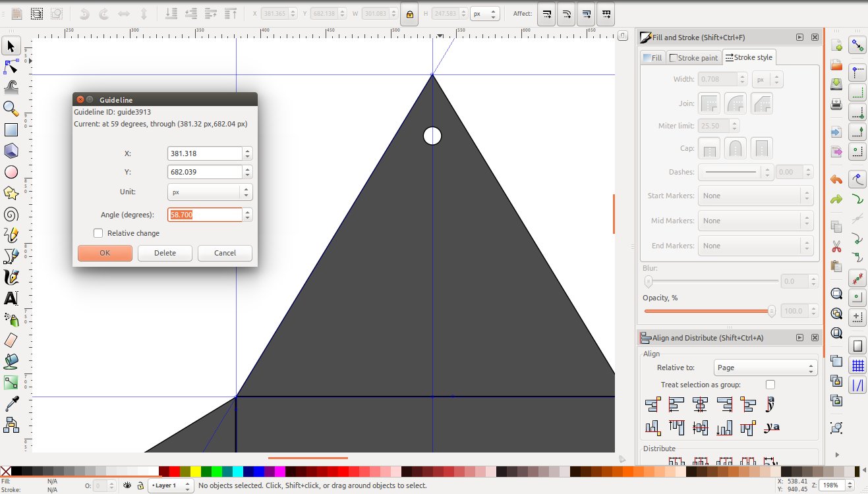
Task: Select the Pencil freehand tool
Action: tap(11, 235)
